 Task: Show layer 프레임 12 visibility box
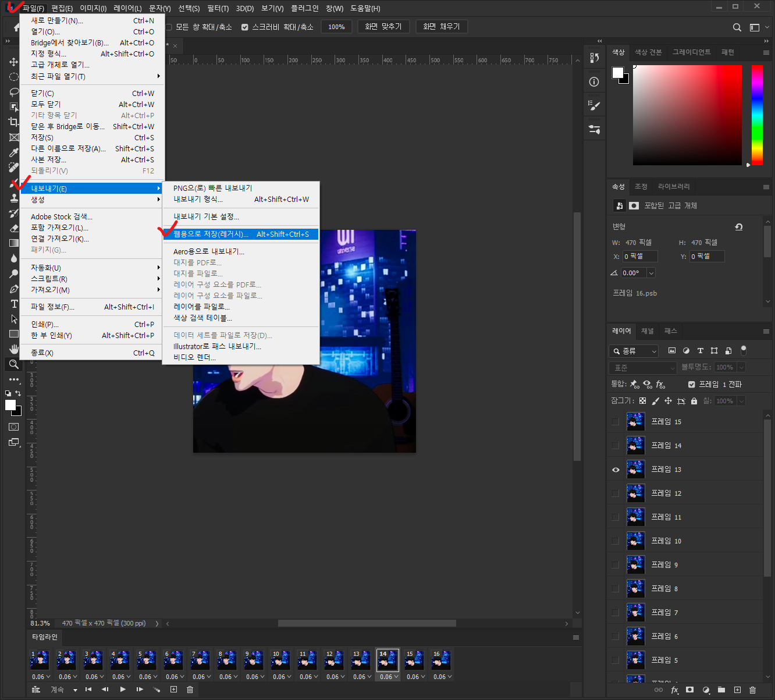point(616,493)
